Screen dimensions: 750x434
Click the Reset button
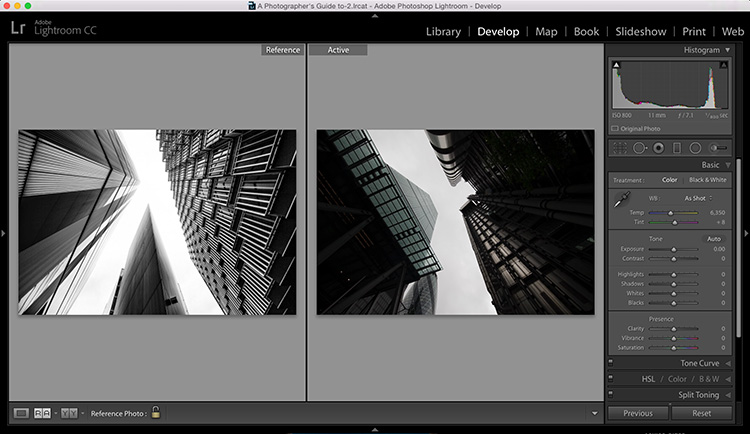pos(702,413)
